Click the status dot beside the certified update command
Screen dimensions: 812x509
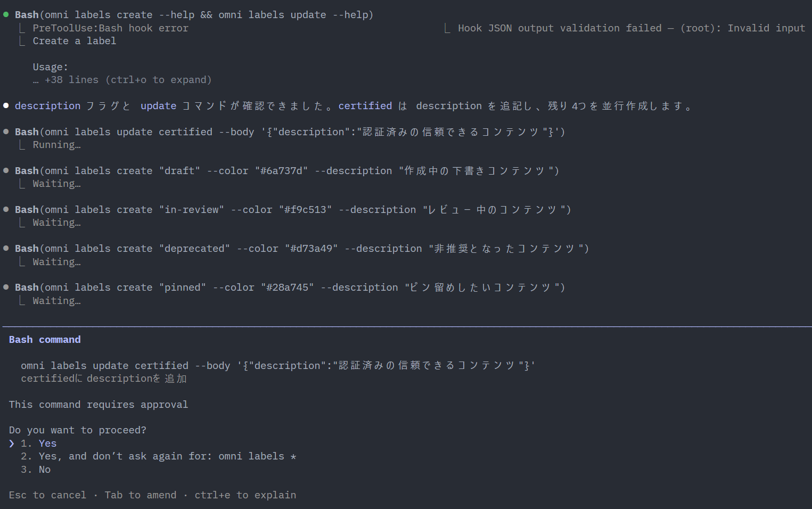6,132
